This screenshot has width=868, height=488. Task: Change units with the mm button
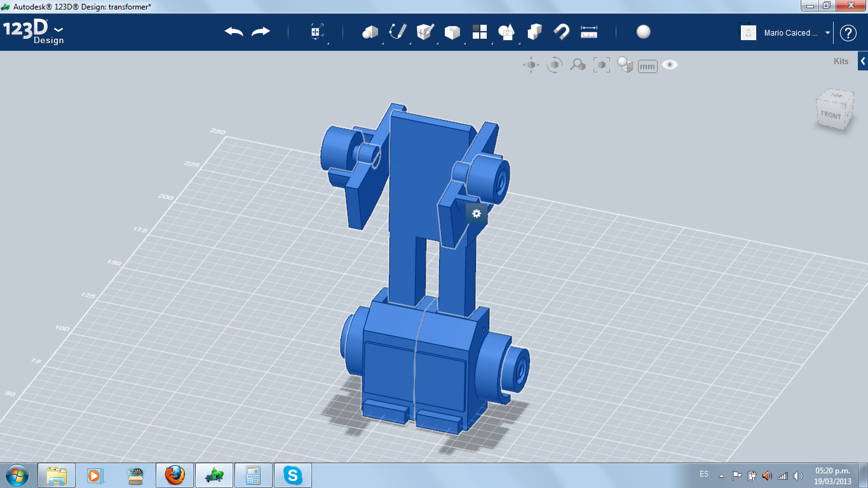pos(648,66)
